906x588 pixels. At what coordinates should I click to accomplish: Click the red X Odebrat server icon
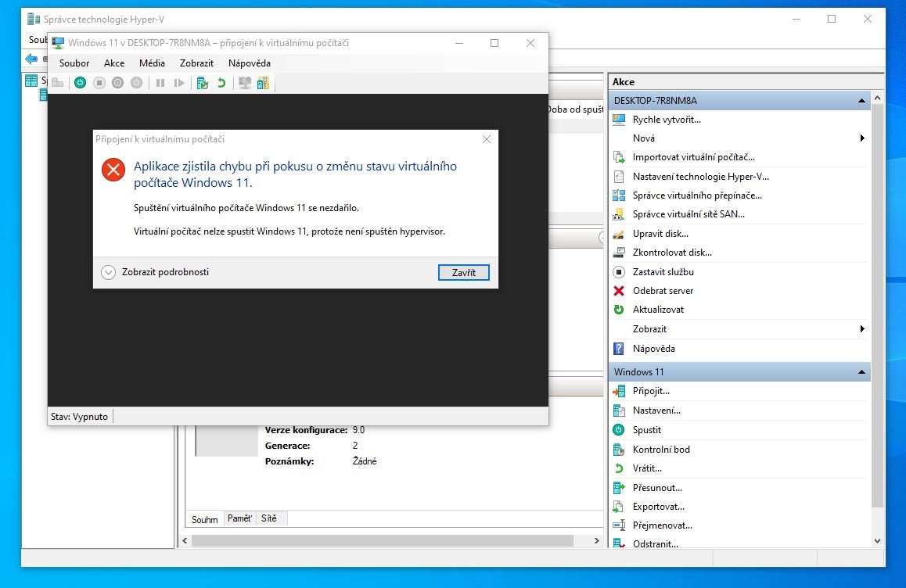pos(619,291)
